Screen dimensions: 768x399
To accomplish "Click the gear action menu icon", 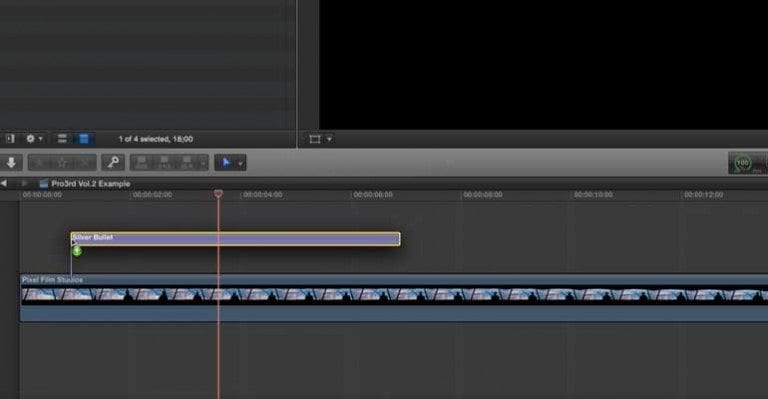I will pos(30,139).
